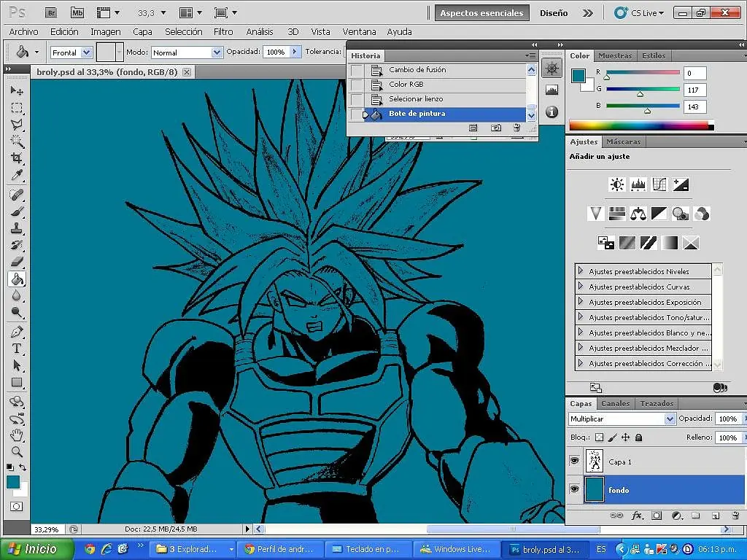Image resolution: width=747 pixels, height=560 pixels.
Task: Add a Curves adjustment
Action: pos(659,184)
